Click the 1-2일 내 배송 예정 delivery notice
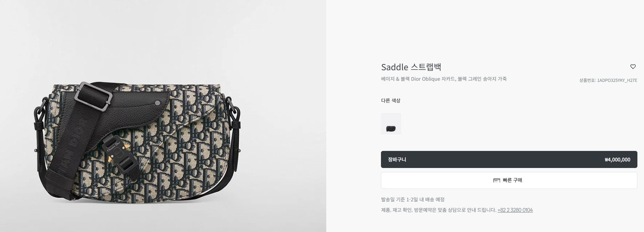Screen dimensions: 644x232 click(413, 199)
